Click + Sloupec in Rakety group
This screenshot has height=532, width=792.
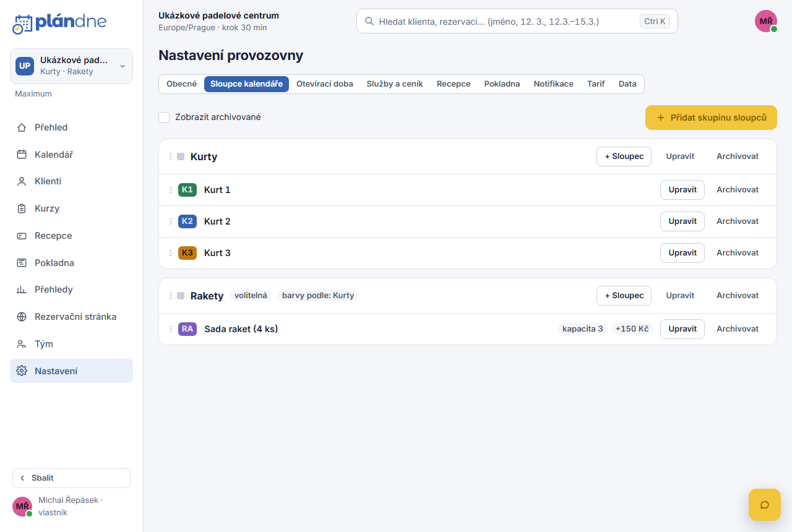click(x=624, y=296)
